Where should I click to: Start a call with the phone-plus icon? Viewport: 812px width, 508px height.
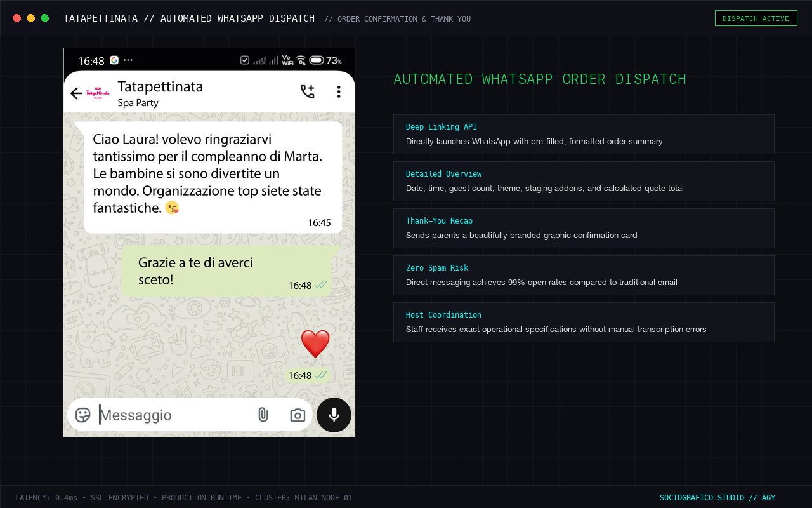308,92
